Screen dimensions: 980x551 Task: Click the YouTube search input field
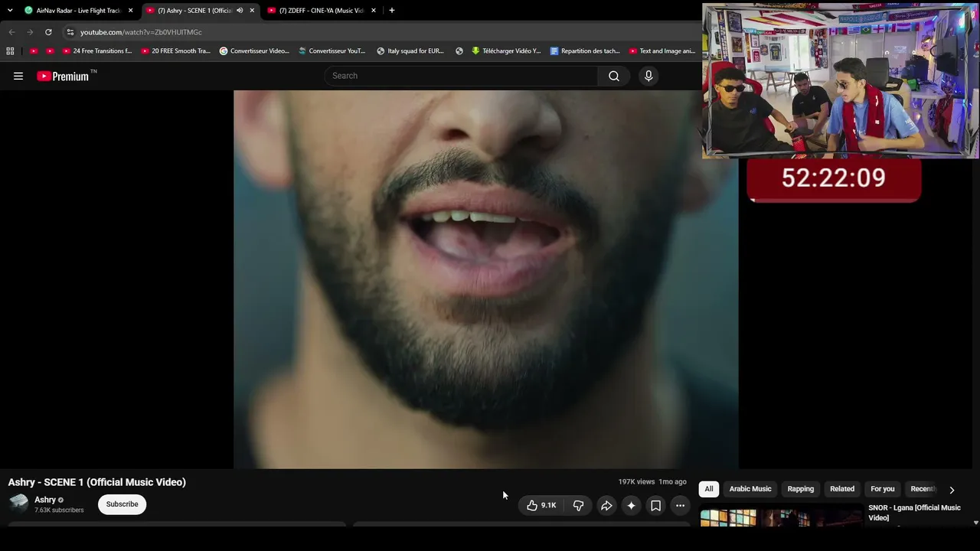462,76
